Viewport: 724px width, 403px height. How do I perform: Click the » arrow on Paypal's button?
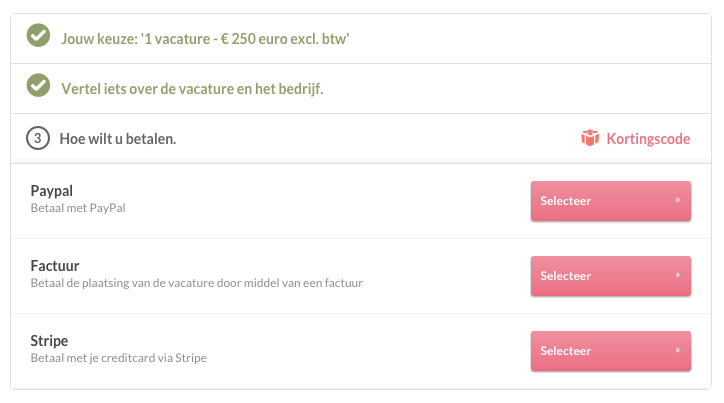pyautogui.click(x=677, y=200)
